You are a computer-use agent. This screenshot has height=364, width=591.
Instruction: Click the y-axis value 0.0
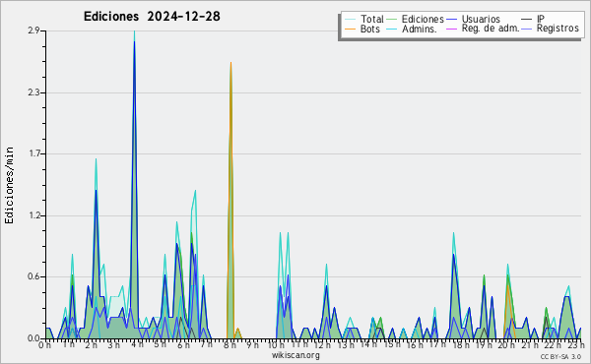tap(33, 338)
